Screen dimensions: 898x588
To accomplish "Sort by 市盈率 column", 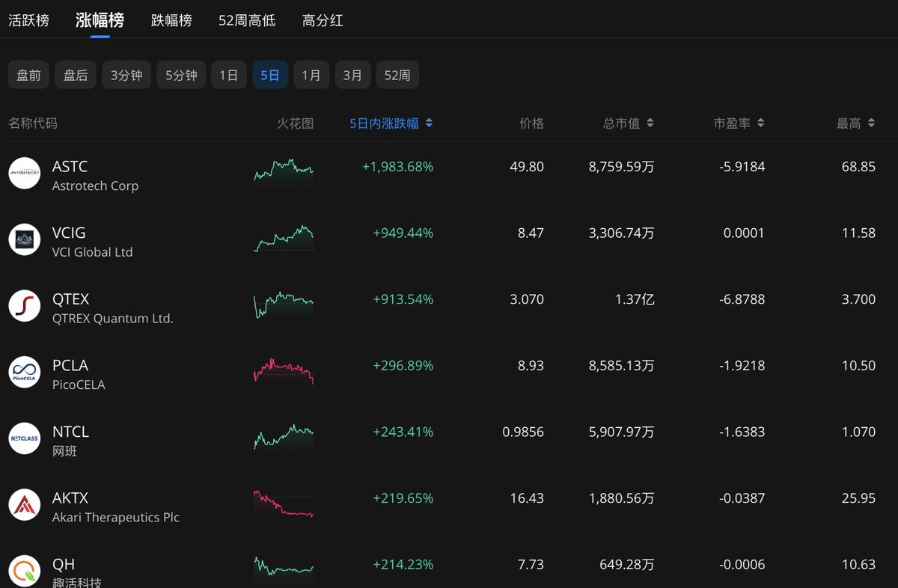I will (x=739, y=123).
